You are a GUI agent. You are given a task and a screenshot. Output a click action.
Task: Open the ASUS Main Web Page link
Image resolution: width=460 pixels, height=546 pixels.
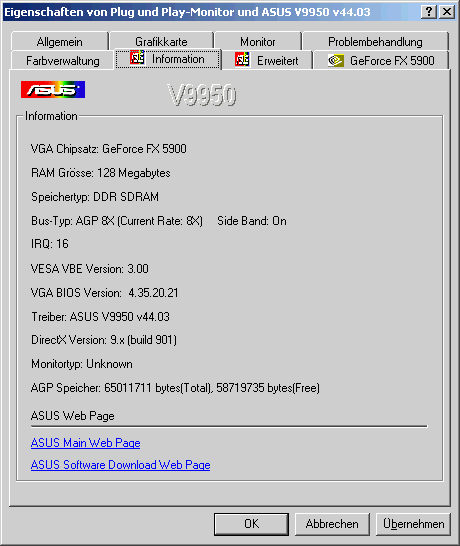click(86, 443)
